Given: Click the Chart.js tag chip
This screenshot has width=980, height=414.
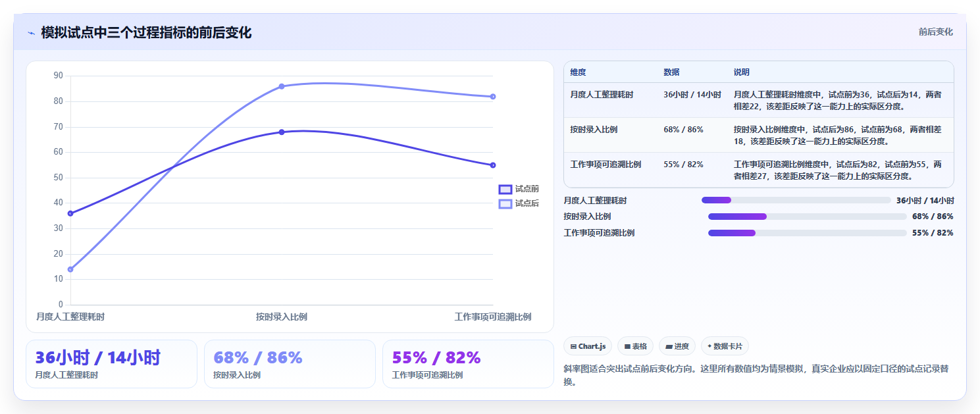Looking at the screenshot, I should coord(588,346).
